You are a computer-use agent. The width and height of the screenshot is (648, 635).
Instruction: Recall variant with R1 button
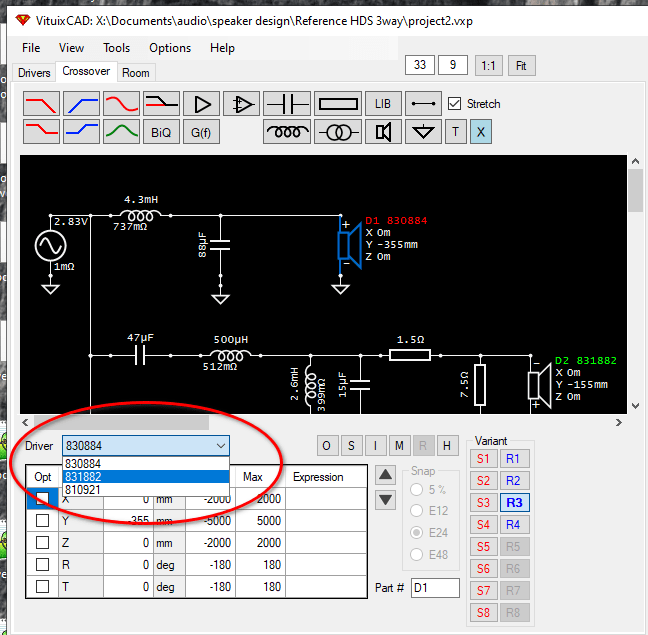point(513,459)
